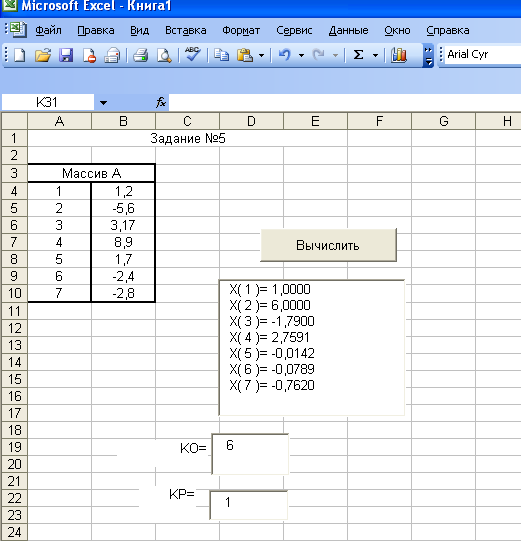521x541 pixels.
Task: Open the Данные menu
Action: 348,30
